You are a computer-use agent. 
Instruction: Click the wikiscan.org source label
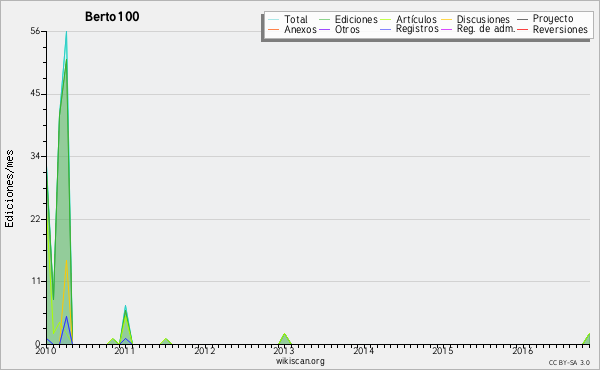(x=300, y=361)
